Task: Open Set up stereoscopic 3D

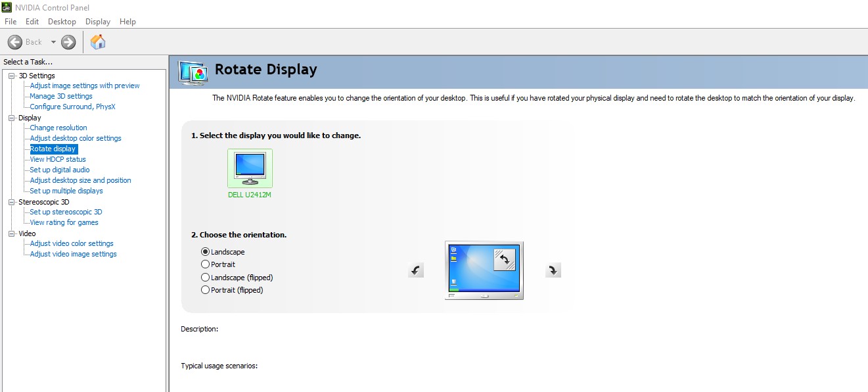Action: click(x=66, y=212)
